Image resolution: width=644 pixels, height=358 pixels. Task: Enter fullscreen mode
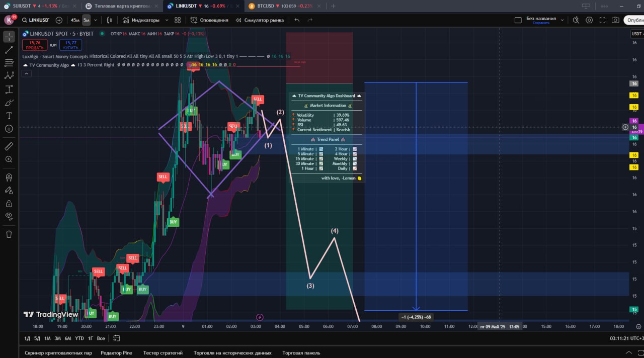pos(602,20)
